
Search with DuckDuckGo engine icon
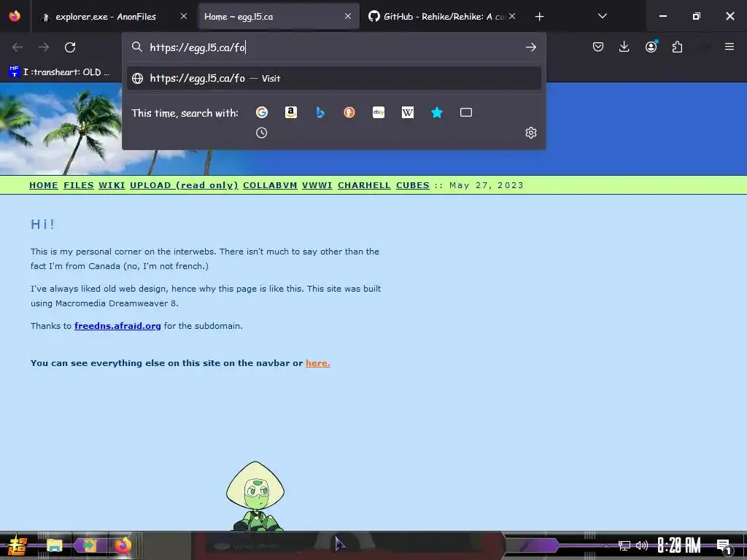[349, 112]
